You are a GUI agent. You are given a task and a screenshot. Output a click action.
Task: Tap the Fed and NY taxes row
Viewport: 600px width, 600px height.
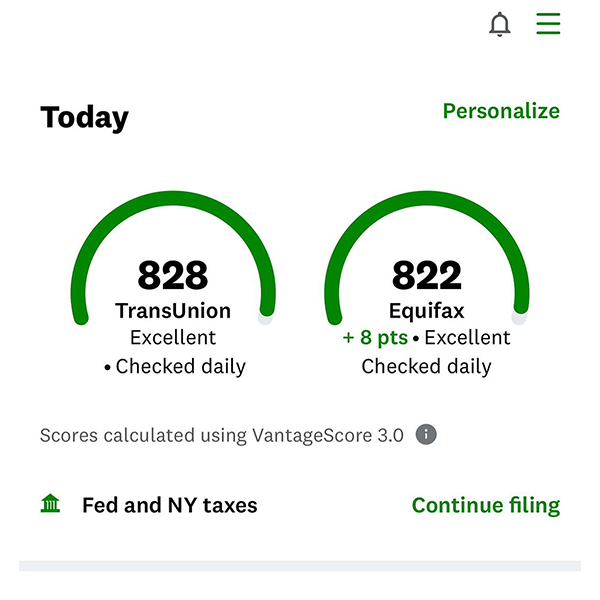coord(300,505)
